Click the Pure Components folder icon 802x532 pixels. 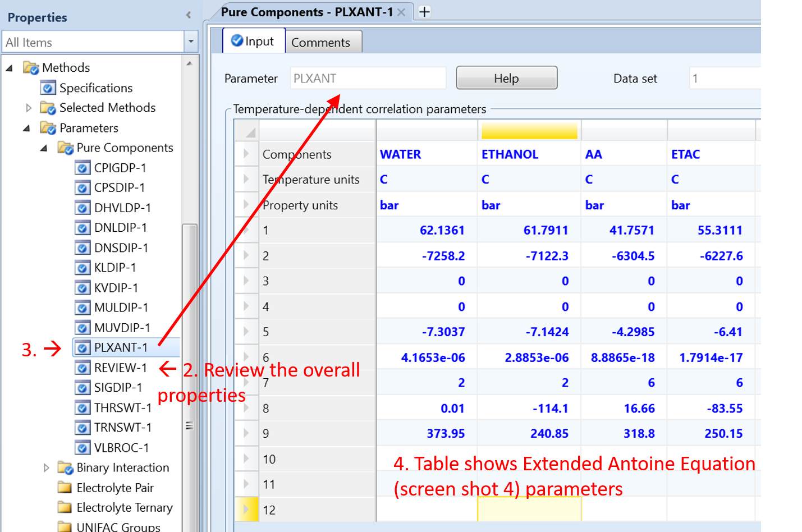point(66,148)
